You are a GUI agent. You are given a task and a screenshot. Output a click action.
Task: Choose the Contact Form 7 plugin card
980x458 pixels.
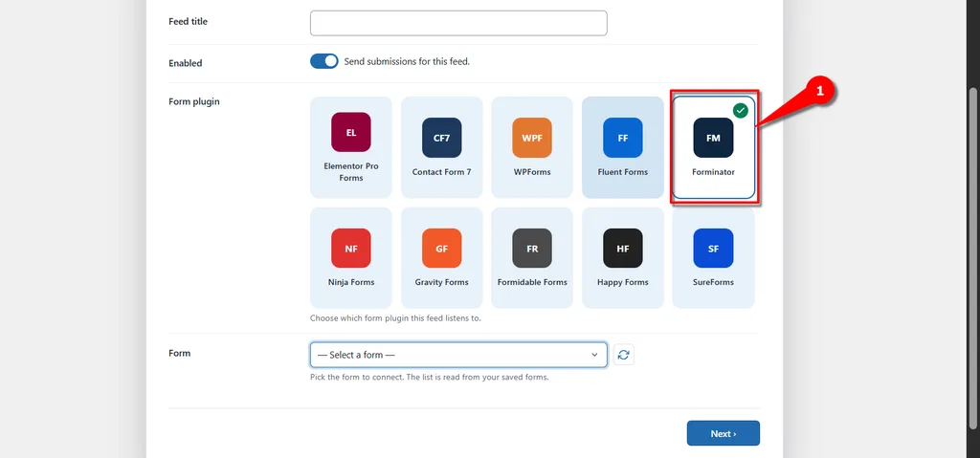[442, 147]
